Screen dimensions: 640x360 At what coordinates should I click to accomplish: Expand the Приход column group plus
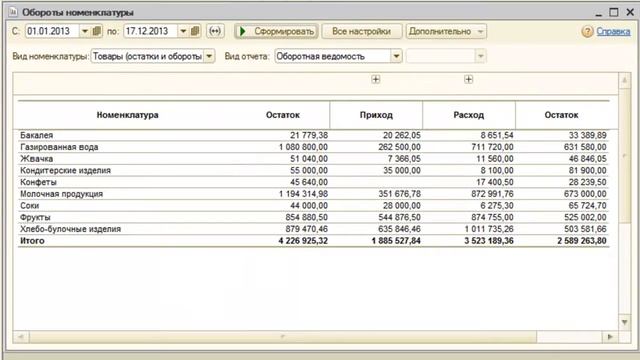point(376,79)
